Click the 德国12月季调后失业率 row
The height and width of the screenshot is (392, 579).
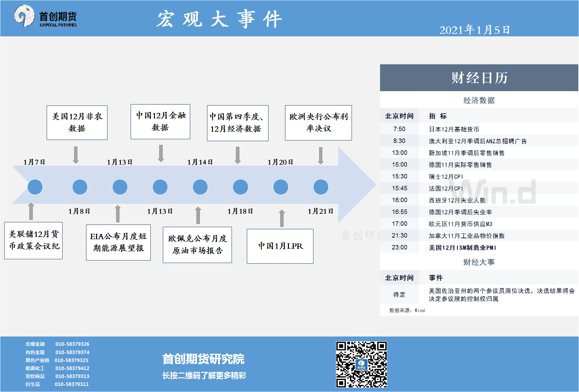479,212
